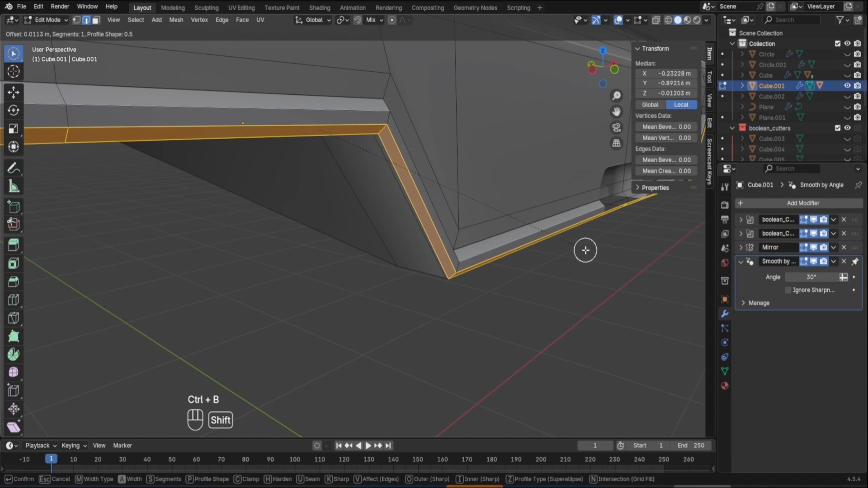Adjust the Smooth by Angle value field
This screenshot has width=868, height=488.
(811, 277)
